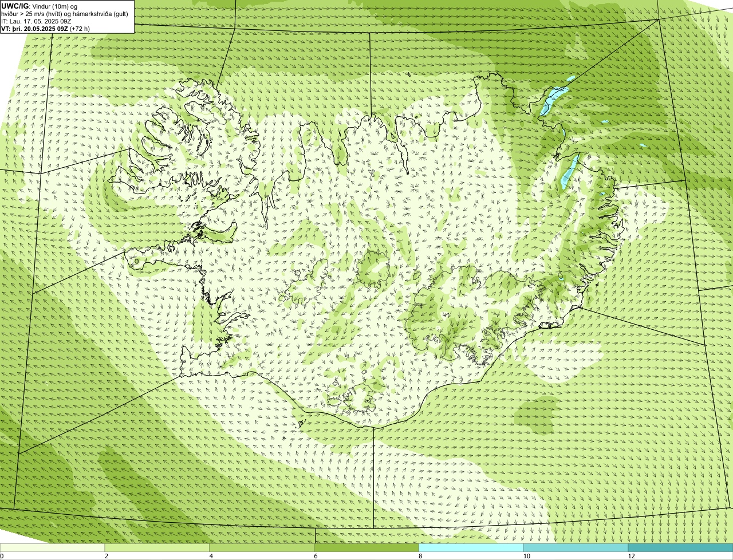733x560 pixels.
Task: Select the "8" label on the colour scale
Action: pos(420,556)
